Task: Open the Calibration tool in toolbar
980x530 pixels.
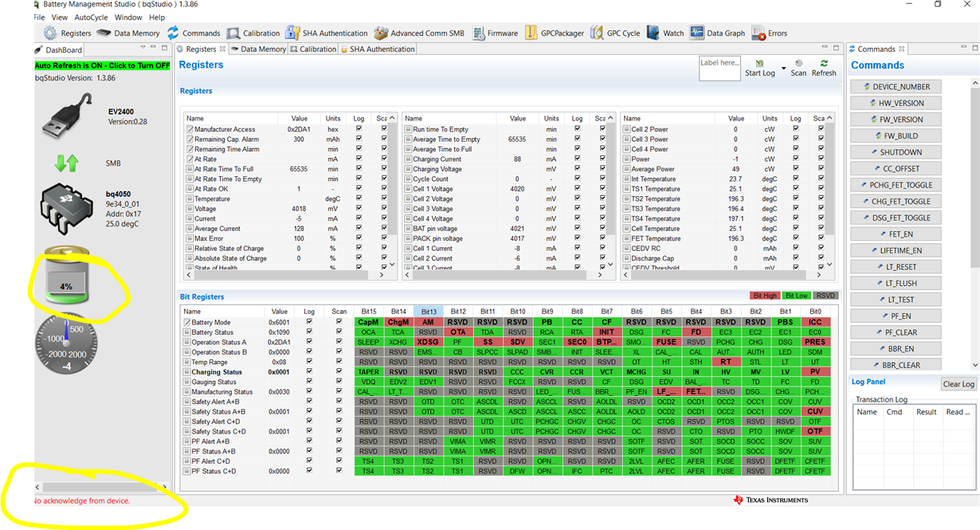Action: (253, 33)
